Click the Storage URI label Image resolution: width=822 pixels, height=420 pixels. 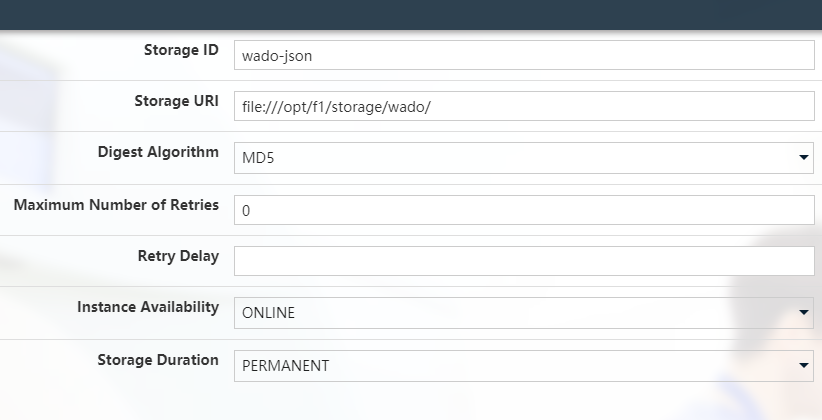click(x=177, y=101)
